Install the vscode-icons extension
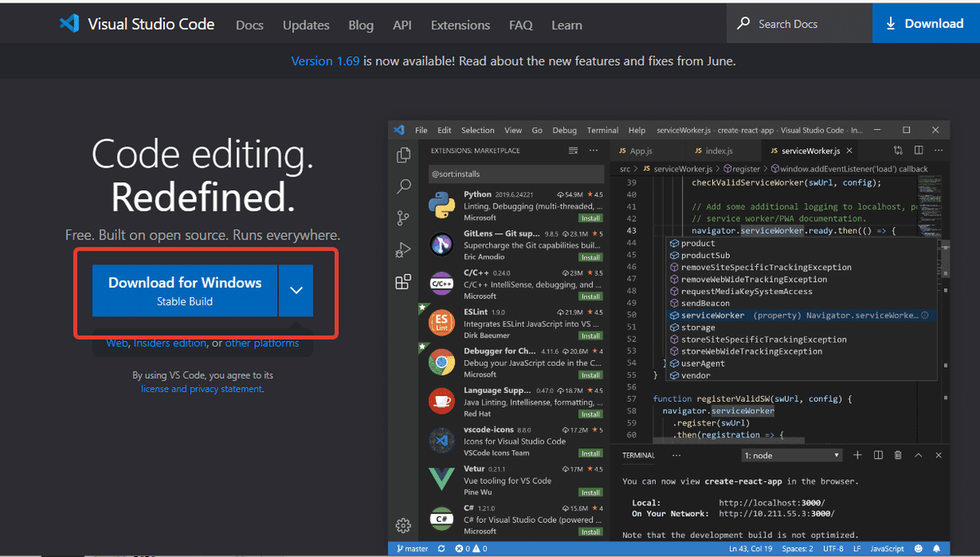 pos(590,453)
